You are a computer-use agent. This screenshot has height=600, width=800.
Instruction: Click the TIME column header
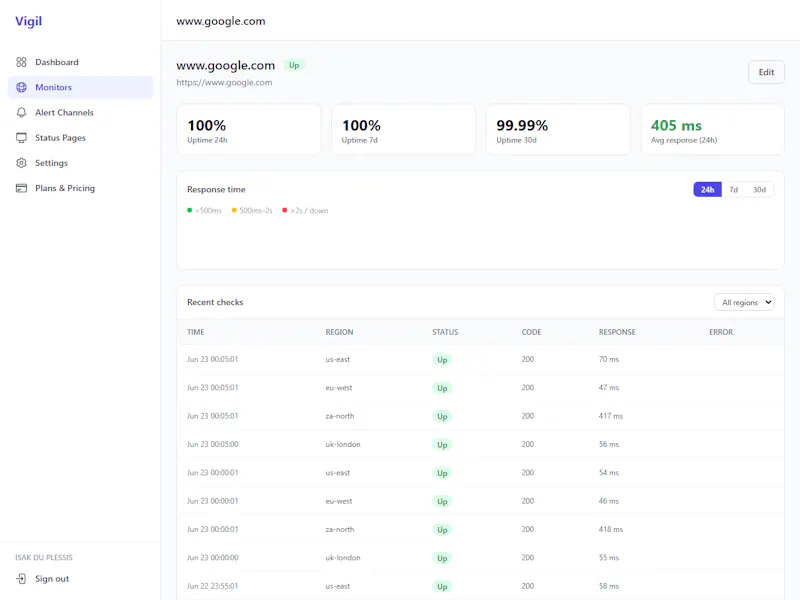[x=195, y=332]
